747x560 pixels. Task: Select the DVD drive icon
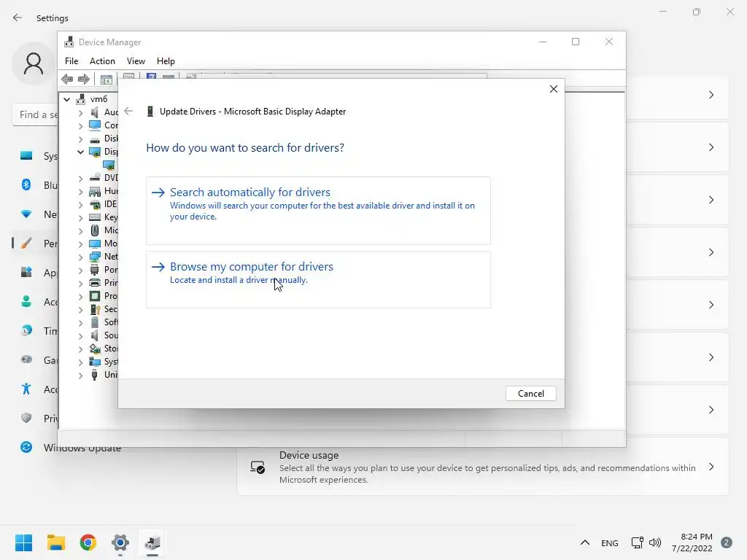click(x=95, y=178)
